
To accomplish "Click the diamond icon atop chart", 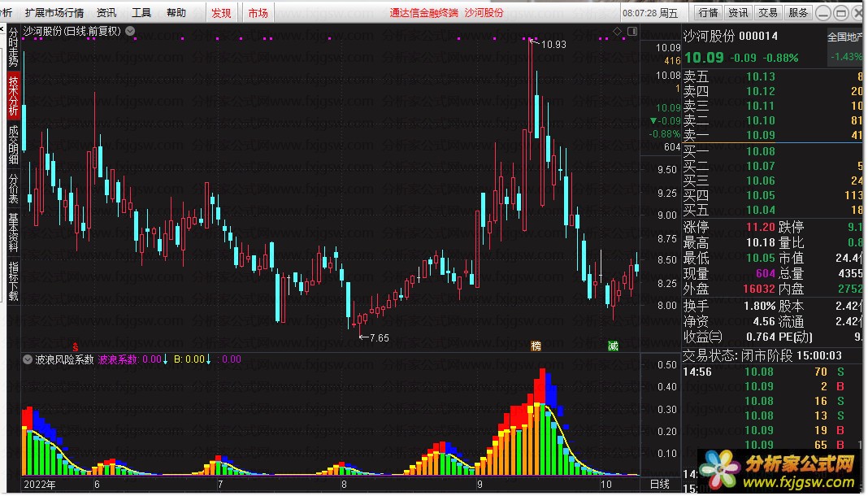I will point(617,32).
